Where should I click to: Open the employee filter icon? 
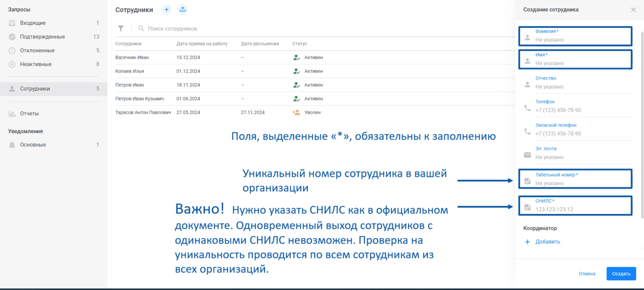(x=121, y=28)
